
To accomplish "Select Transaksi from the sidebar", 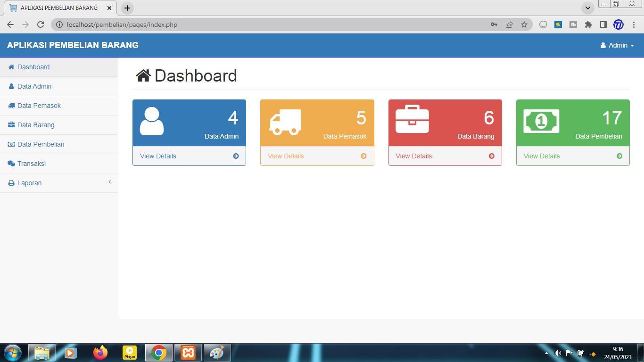I will [32, 164].
